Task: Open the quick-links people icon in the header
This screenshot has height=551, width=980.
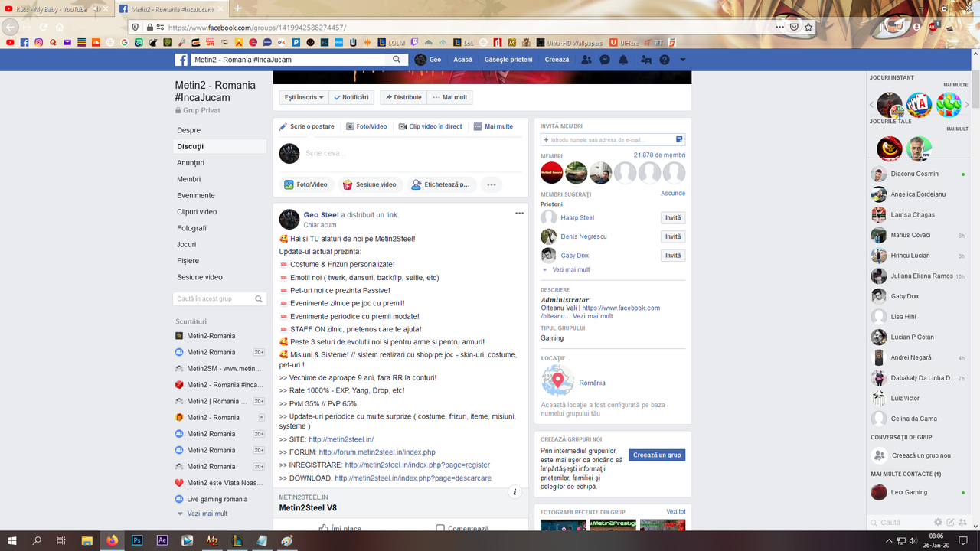Action: click(x=646, y=60)
